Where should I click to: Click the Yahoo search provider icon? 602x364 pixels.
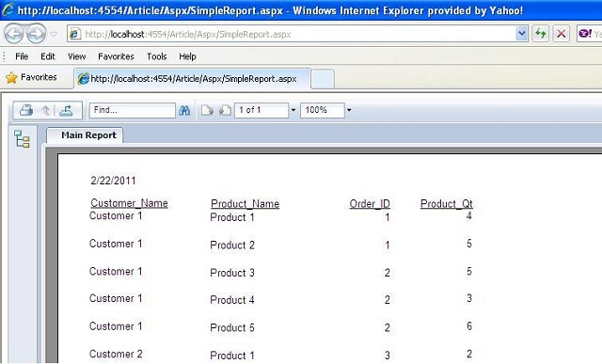(585, 34)
